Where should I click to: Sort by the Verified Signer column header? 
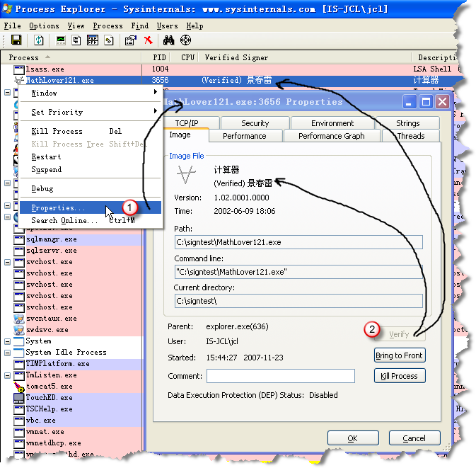[x=305, y=57]
